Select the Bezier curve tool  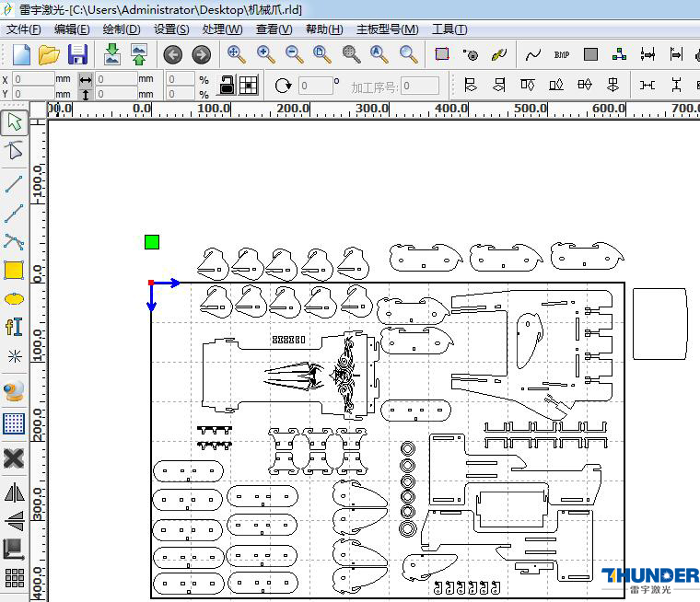14,241
